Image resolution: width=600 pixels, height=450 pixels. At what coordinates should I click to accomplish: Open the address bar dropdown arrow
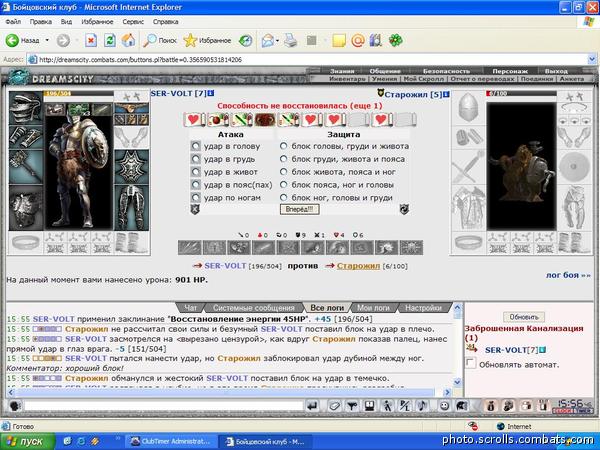pos(592,59)
